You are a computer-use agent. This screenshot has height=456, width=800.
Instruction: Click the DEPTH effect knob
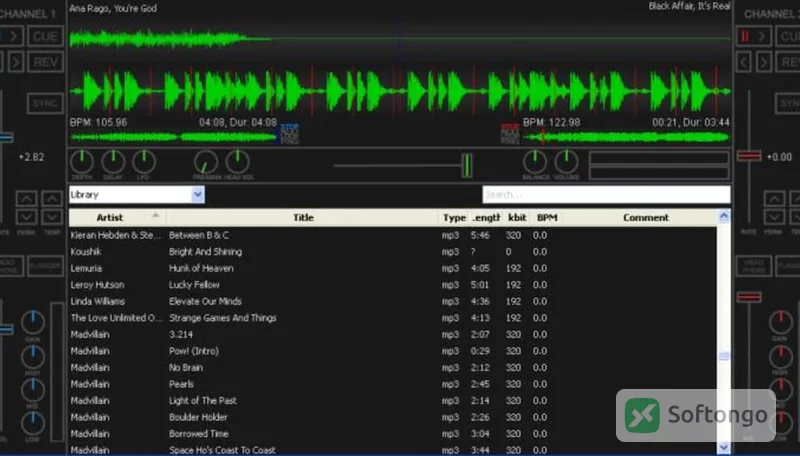(x=82, y=162)
